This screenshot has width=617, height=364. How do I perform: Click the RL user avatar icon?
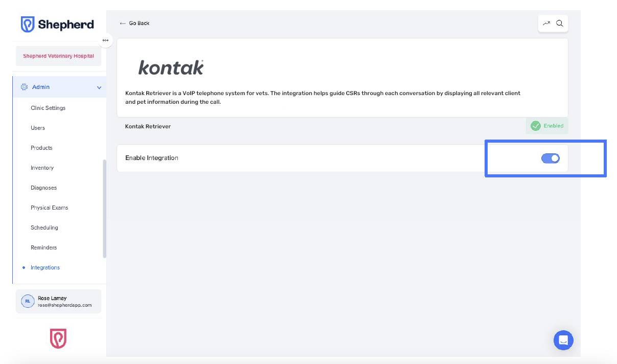tap(28, 302)
